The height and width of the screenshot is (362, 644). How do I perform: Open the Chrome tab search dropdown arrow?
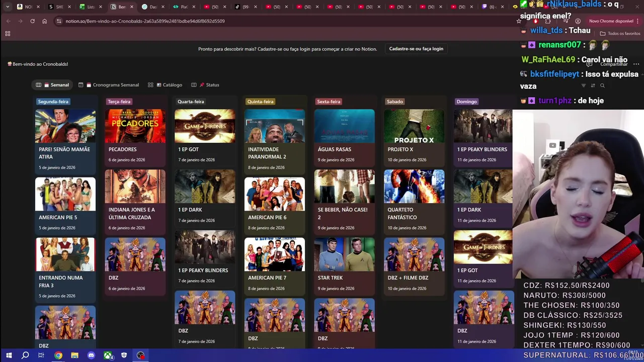coord(7,7)
